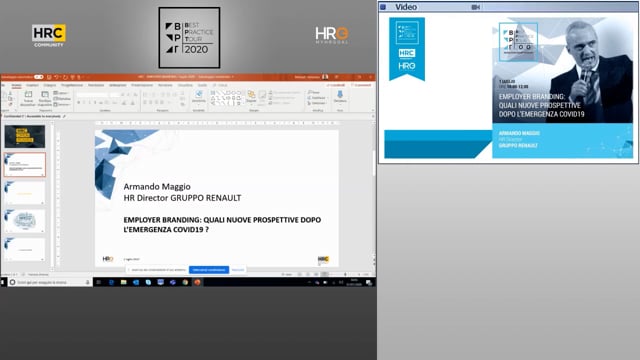This screenshot has height=360, width=640.
Task: Open the Transizioni ribbon tab
Action: (96, 85)
